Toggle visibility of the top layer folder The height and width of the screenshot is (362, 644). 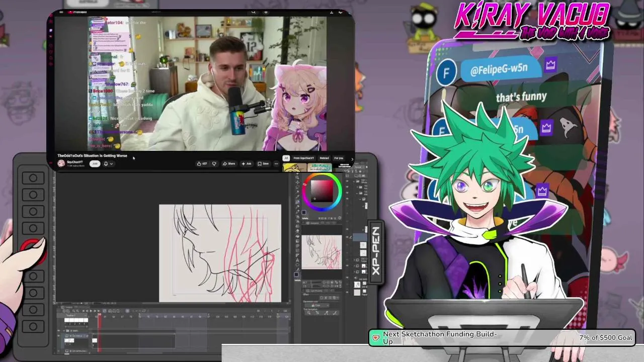347,181
